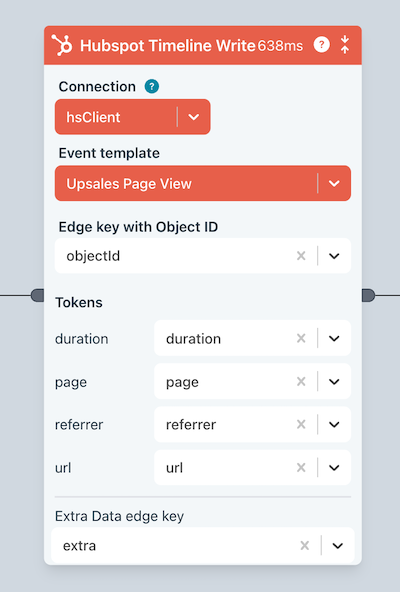Collapse the Hubspot Timeline Write node

(x=345, y=45)
